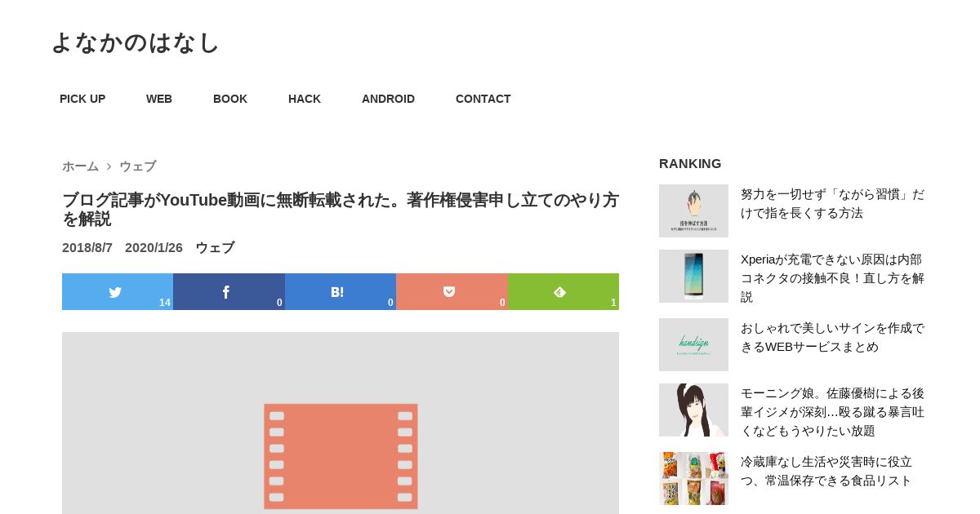Share the article on Facebook
This screenshot has width=980, height=514.
click(229, 291)
